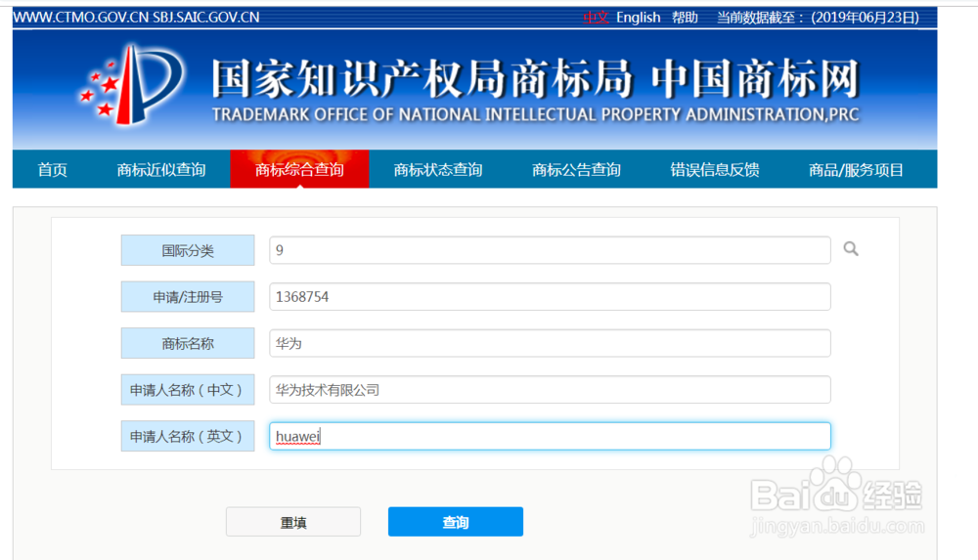
Task: Click the WWW.CTMO.GOV.CN header text
Action: [x=81, y=18]
